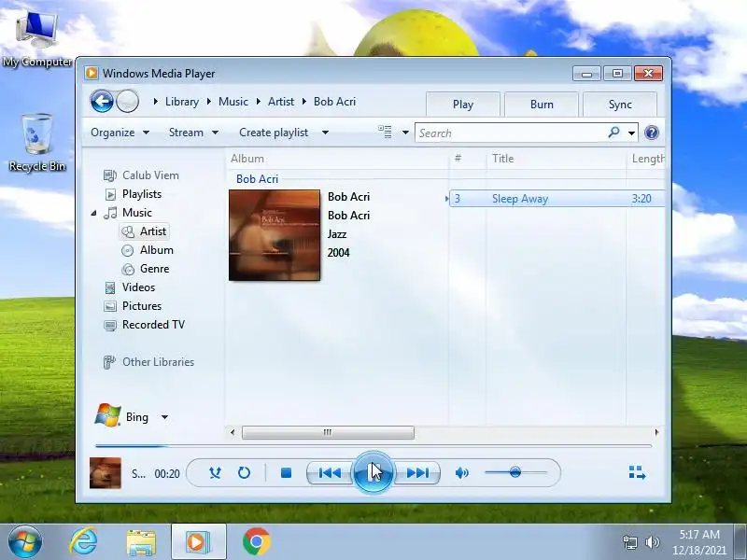The width and height of the screenshot is (747, 560).
Task: Open the Burn tab
Action: [x=542, y=105]
